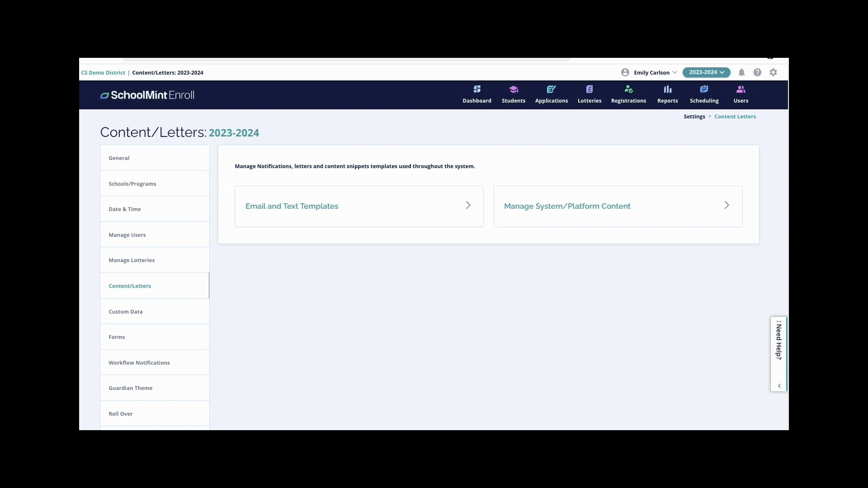868x488 pixels.
Task: Select Content/Letters in the sidebar
Action: click(x=155, y=286)
